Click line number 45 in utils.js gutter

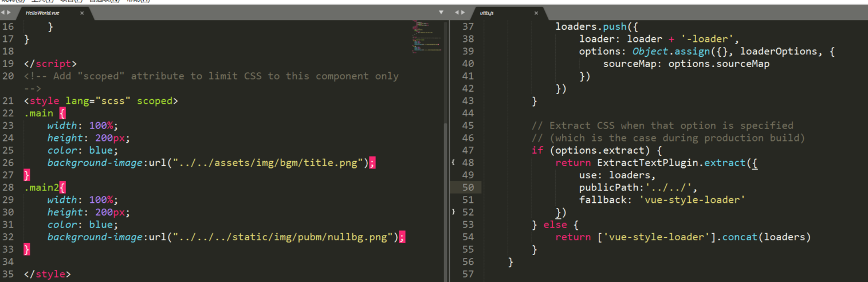(x=468, y=126)
